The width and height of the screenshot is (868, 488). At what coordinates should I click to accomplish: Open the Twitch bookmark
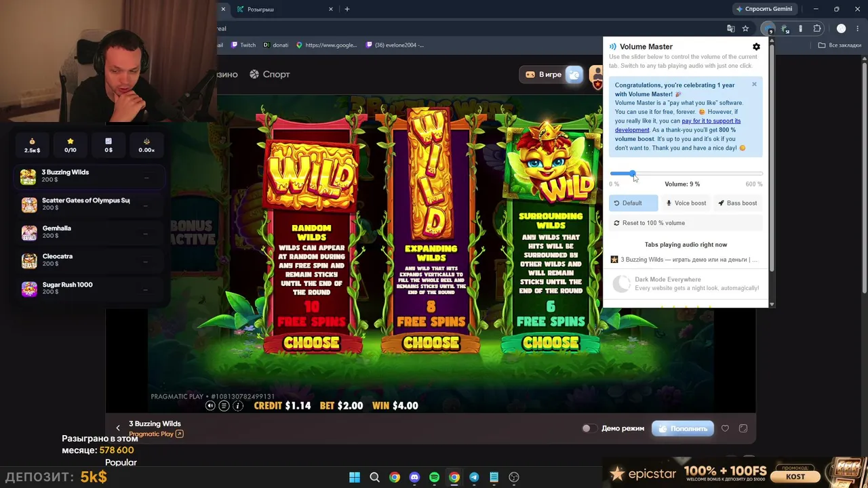[243, 45]
